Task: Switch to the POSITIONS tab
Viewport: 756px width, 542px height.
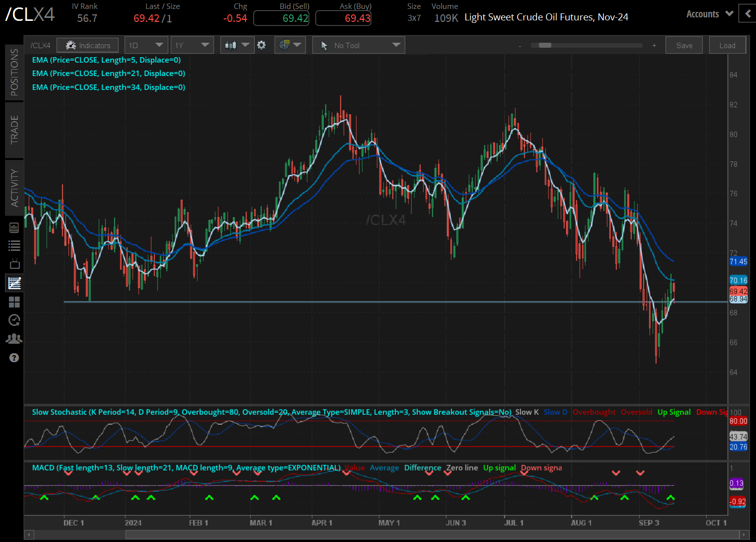Action: click(14, 73)
